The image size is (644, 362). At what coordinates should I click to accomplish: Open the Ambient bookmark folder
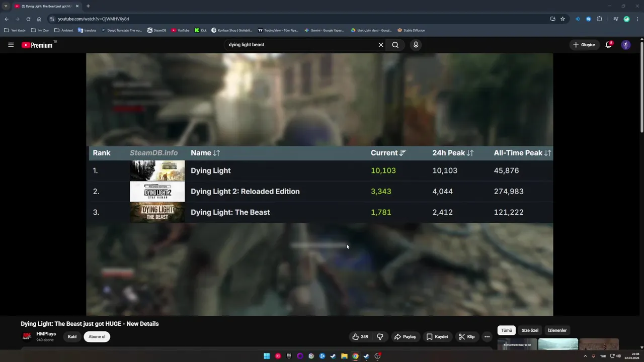(63, 30)
